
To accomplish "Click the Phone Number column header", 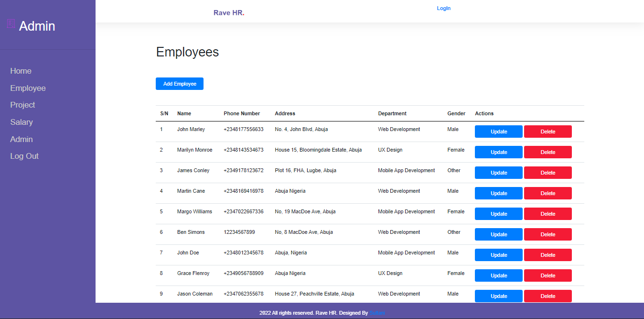I will point(242,113).
